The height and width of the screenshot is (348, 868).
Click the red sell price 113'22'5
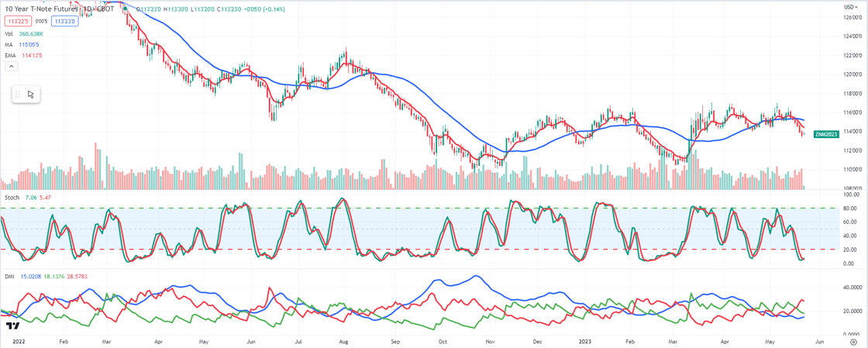(x=19, y=22)
